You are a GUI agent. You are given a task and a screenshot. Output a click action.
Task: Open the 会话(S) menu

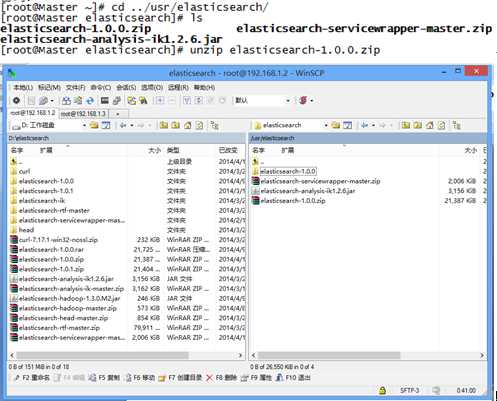click(126, 88)
